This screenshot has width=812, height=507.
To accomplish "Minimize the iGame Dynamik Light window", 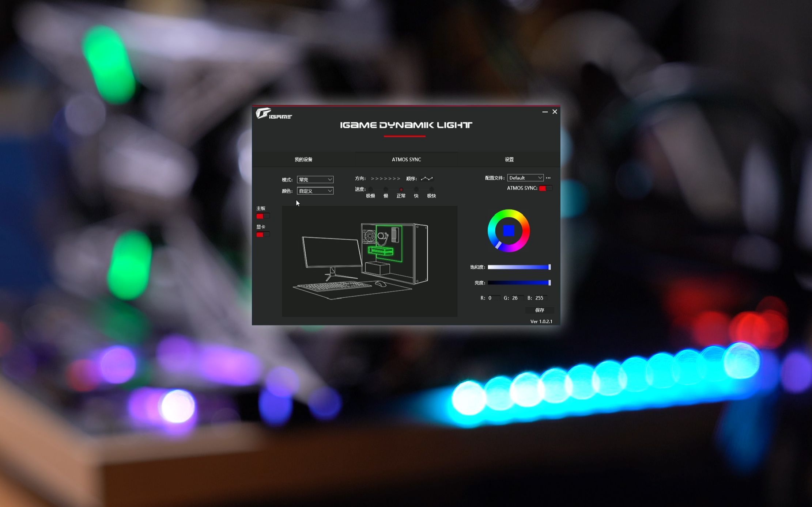I will click(x=545, y=112).
